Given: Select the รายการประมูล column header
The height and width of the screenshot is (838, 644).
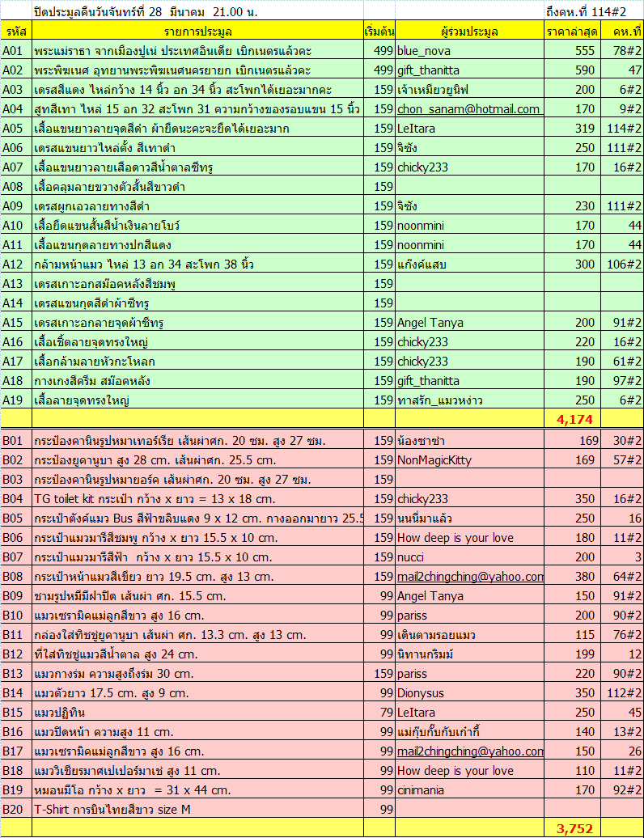Looking at the screenshot, I should pyautogui.click(x=197, y=32).
